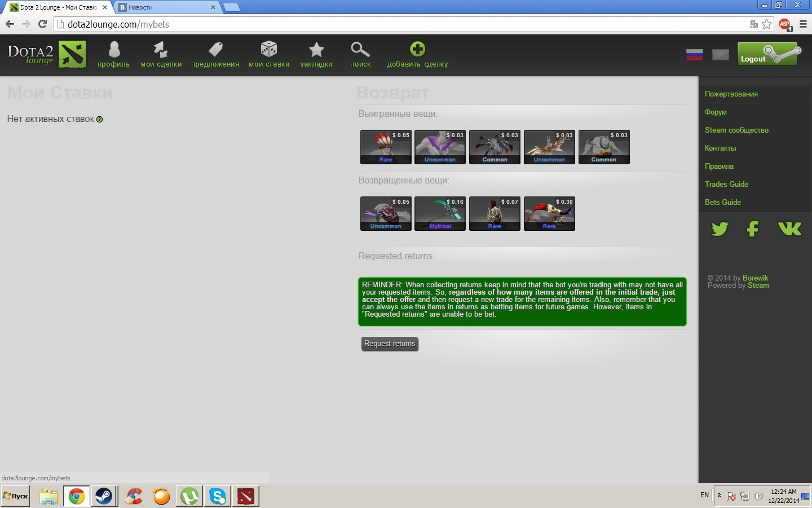812x508 pixels.
Task: Open Skype from the taskbar
Action: (x=218, y=497)
